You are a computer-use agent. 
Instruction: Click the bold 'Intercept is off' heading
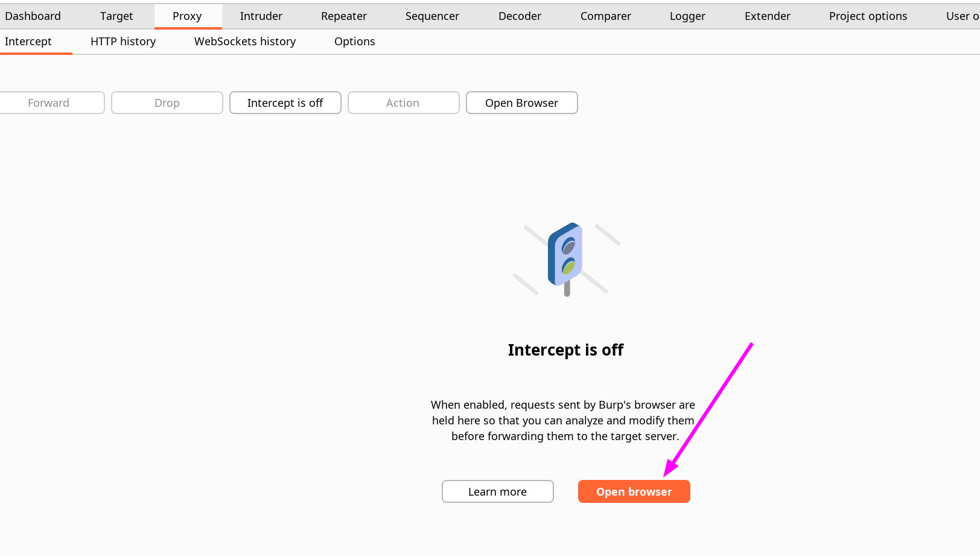click(x=565, y=350)
